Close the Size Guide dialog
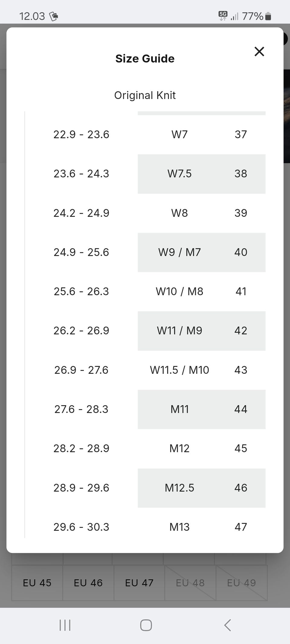 pyautogui.click(x=259, y=52)
